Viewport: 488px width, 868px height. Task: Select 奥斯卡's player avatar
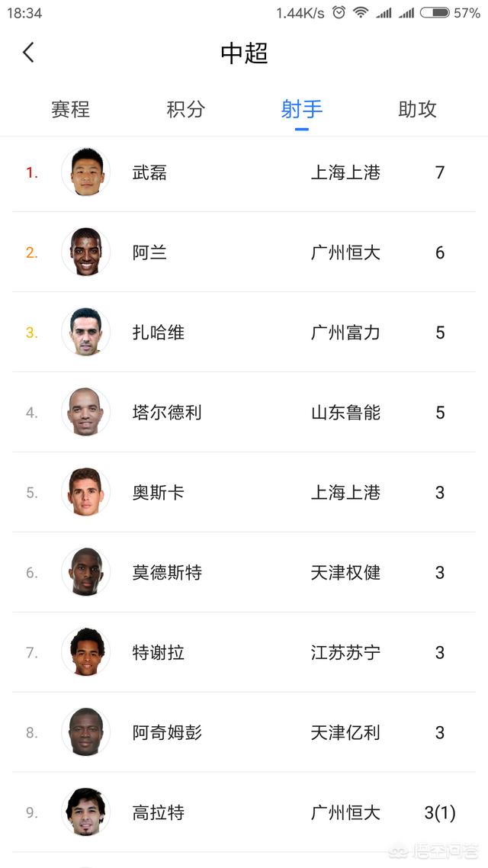click(x=86, y=493)
